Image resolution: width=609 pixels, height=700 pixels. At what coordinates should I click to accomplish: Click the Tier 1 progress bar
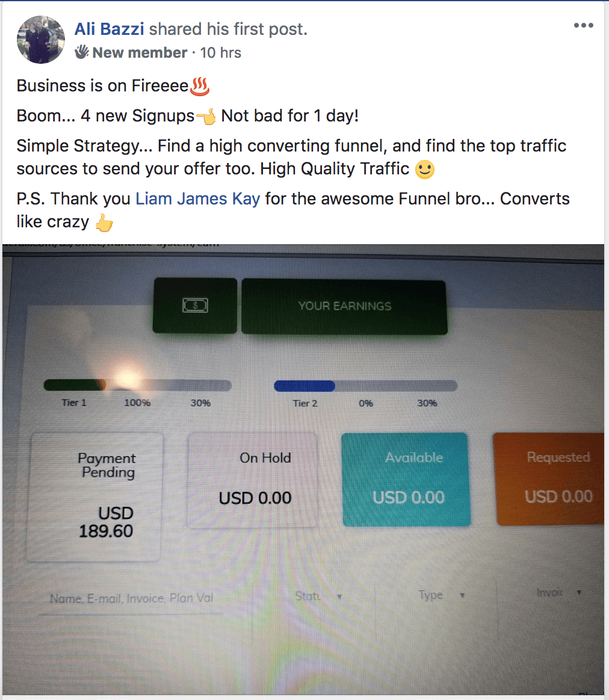coord(138,385)
